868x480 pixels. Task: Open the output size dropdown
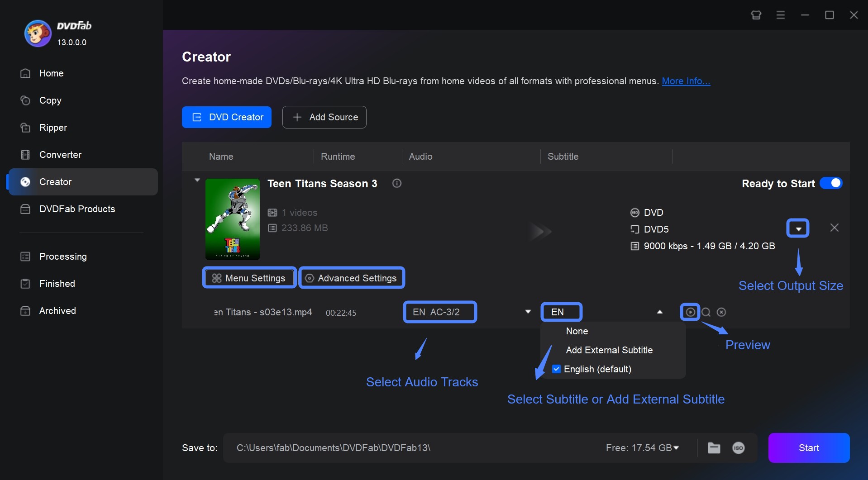coord(797,228)
